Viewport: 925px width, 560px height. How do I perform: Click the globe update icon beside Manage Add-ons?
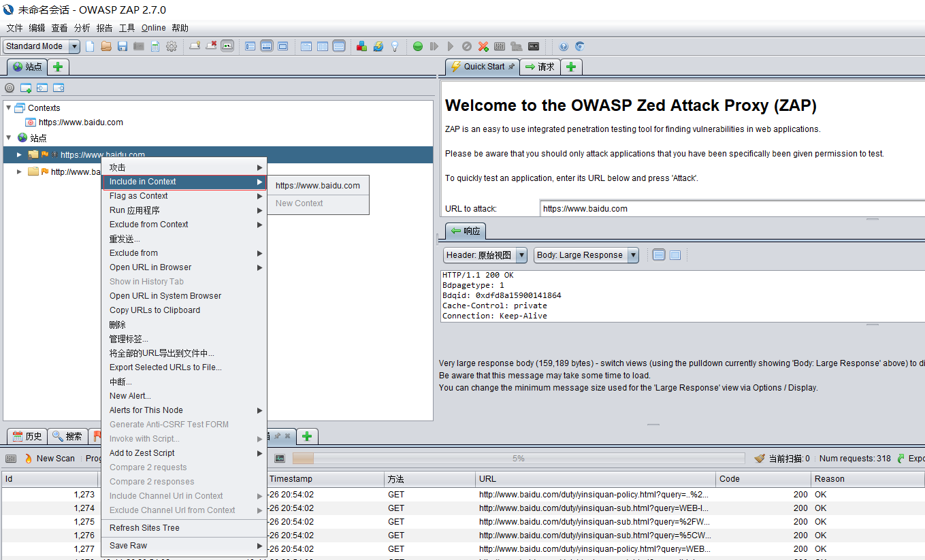coord(378,46)
